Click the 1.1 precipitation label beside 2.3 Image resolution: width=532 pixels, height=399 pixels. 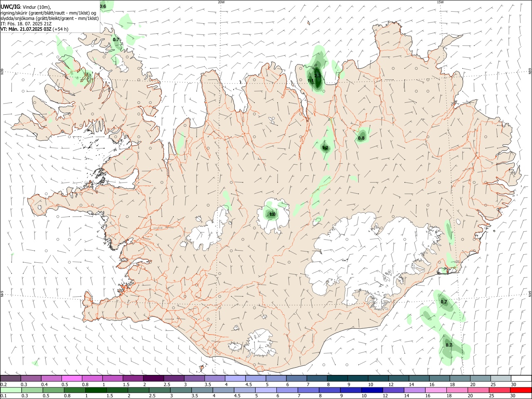point(310,81)
